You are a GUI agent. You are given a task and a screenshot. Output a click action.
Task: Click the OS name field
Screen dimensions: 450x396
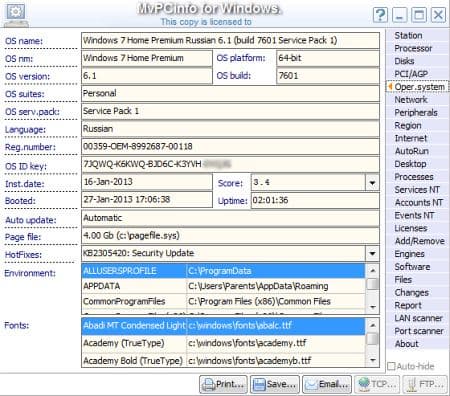pyautogui.click(x=230, y=41)
